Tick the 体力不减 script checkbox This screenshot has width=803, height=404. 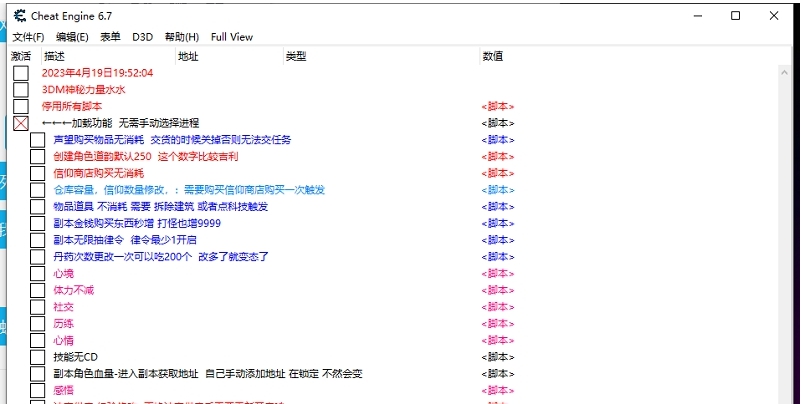coord(37,290)
